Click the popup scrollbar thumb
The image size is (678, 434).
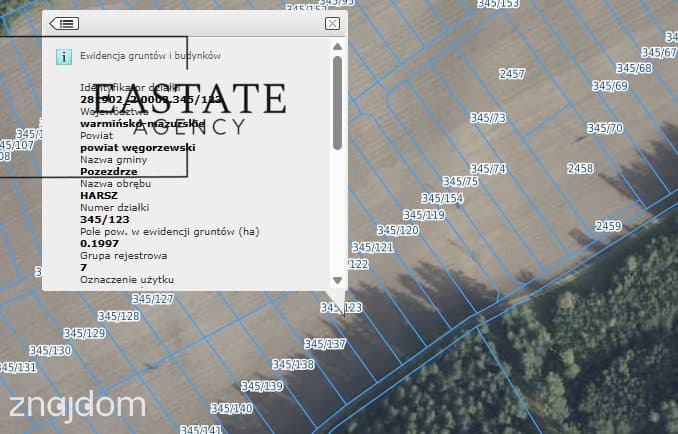pos(337,103)
